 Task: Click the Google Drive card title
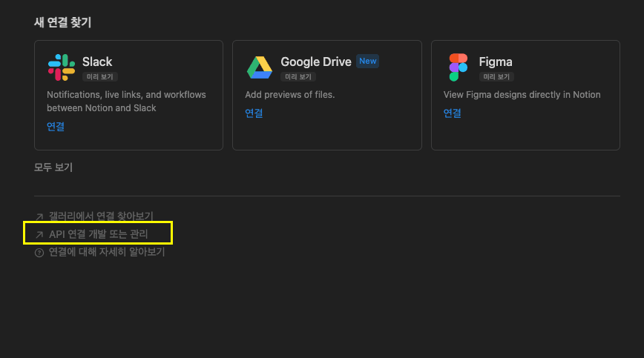315,62
